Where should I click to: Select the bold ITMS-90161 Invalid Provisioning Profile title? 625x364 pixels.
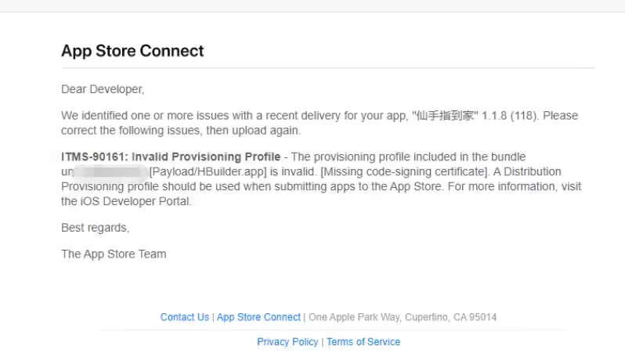point(171,157)
